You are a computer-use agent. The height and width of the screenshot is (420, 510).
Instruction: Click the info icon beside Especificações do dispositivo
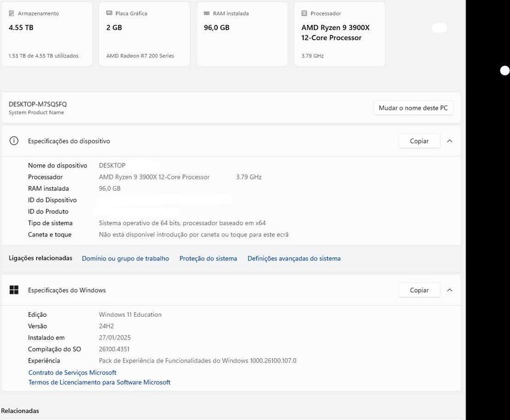click(x=14, y=141)
